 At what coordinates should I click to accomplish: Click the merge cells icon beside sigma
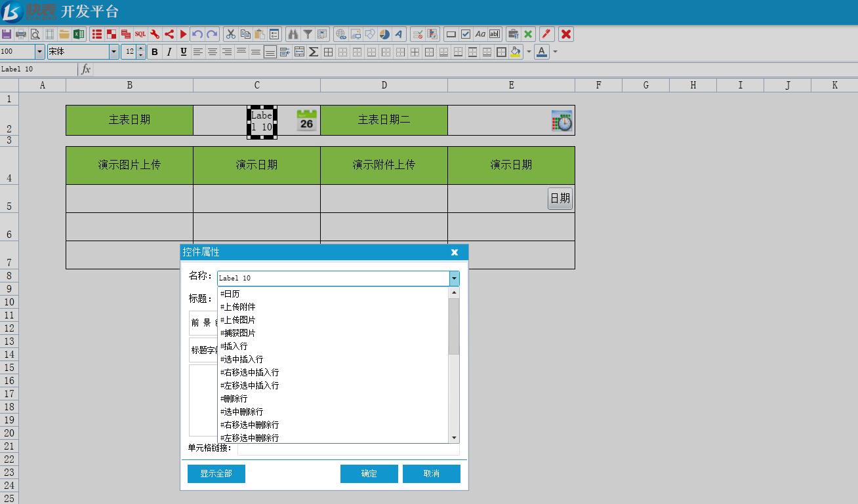coord(299,52)
